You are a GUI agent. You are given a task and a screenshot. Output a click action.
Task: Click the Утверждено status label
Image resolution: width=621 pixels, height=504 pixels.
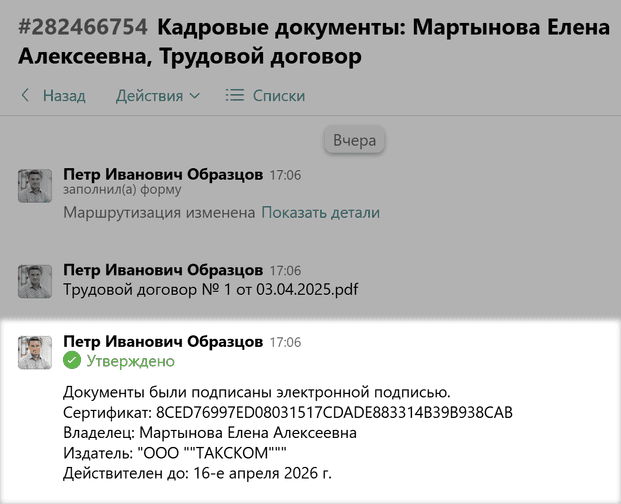pyautogui.click(x=131, y=361)
